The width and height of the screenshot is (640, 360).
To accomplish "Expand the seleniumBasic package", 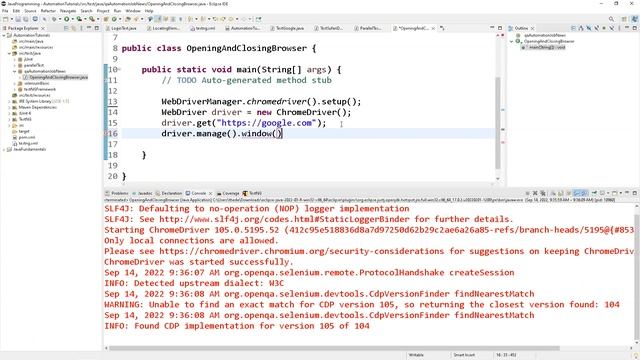I will coord(15,83).
